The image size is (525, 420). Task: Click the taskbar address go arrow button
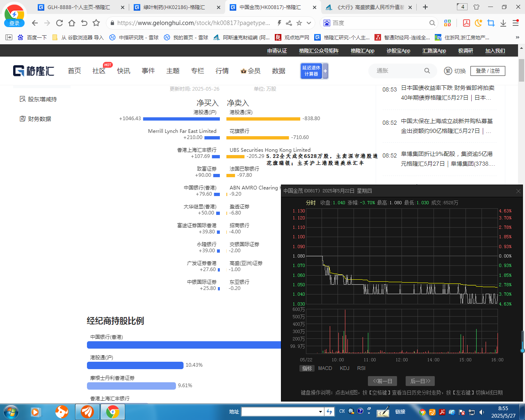coord(329,411)
